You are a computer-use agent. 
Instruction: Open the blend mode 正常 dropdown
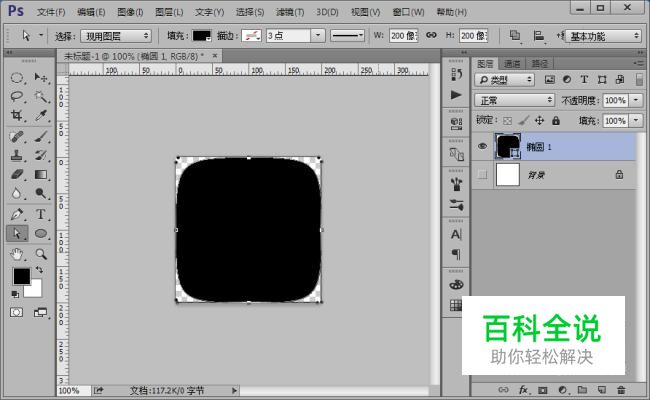coord(514,100)
